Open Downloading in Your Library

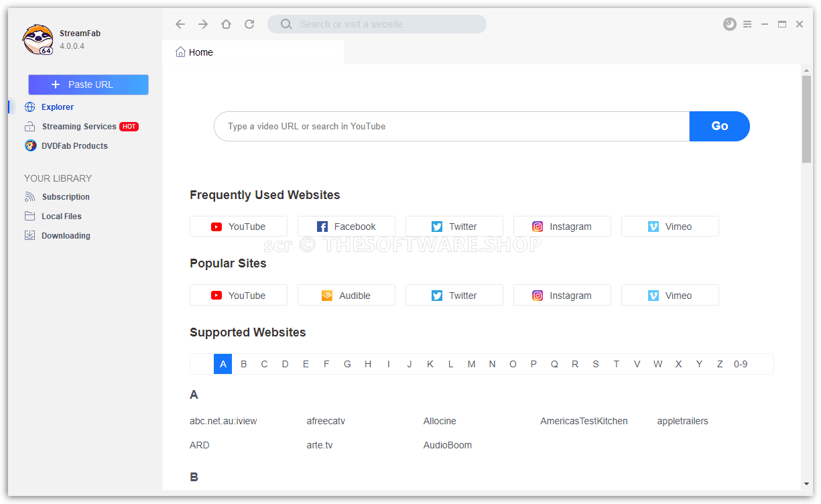click(66, 235)
